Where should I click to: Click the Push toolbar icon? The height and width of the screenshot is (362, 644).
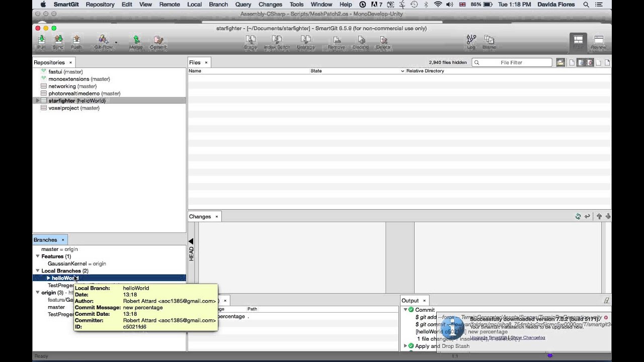point(76,42)
